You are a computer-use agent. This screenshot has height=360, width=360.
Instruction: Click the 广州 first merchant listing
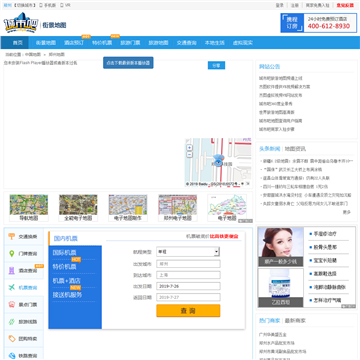click(273, 334)
